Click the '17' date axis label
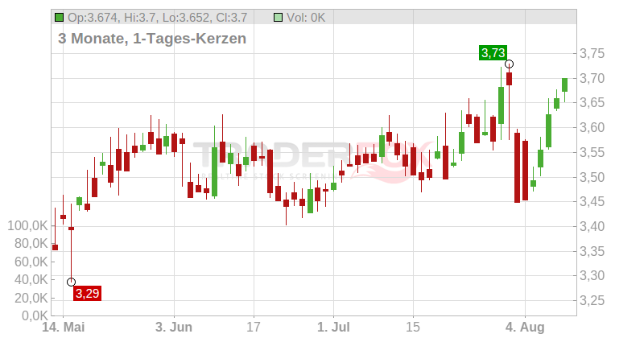 click(254, 328)
